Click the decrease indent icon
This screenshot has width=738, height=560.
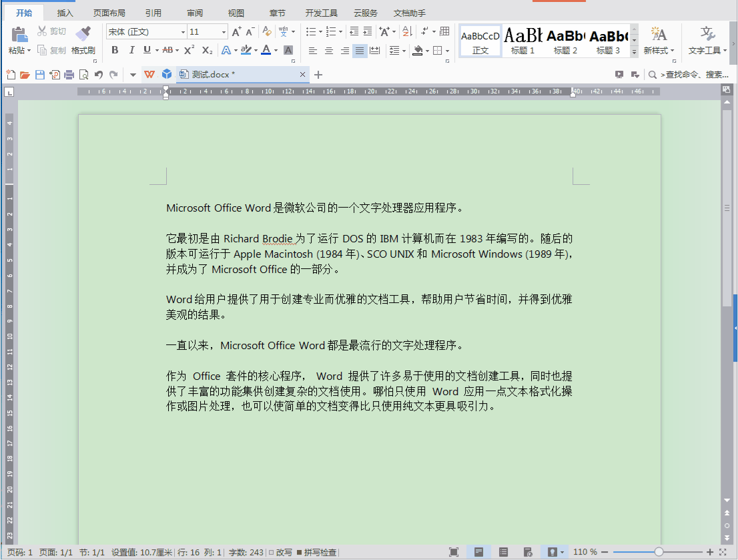coord(354,31)
